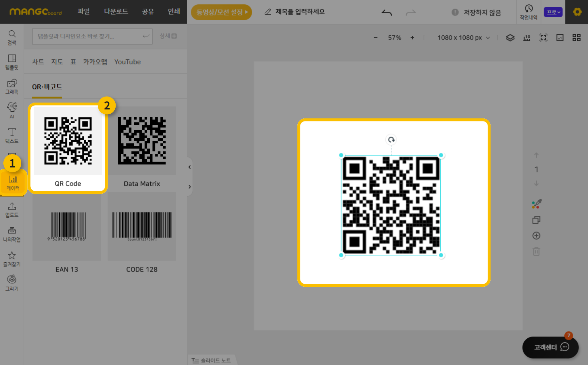Screen dimensions: 588x365
Task: Open the 데이터 data sidebar panel
Action: [13, 183]
